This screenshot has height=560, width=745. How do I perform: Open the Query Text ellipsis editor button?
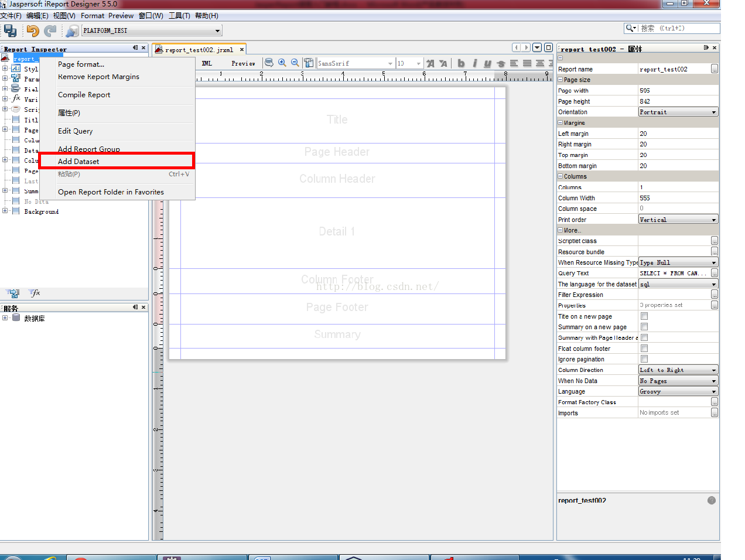[715, 273]
